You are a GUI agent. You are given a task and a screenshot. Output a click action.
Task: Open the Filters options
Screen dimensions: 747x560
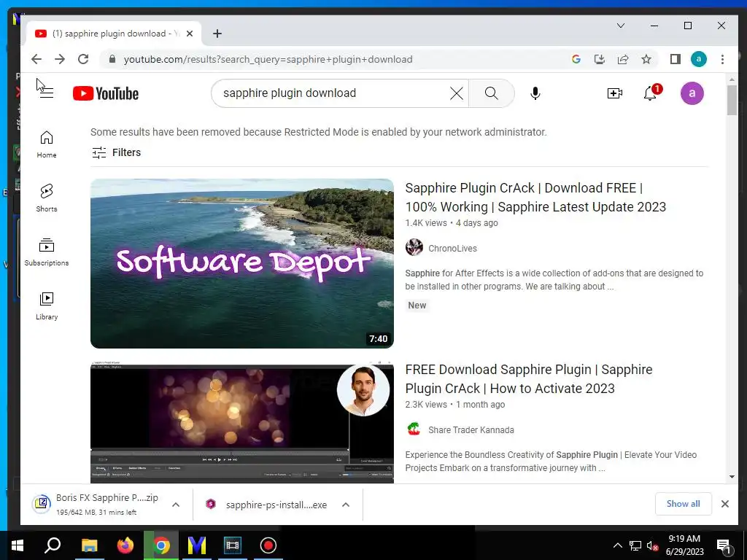(x=116, y=152)
